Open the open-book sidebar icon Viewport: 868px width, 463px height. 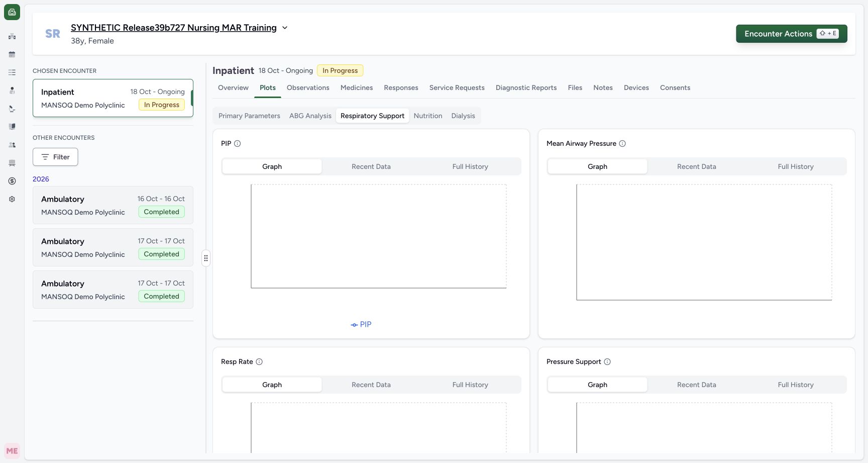click(12, 127)
